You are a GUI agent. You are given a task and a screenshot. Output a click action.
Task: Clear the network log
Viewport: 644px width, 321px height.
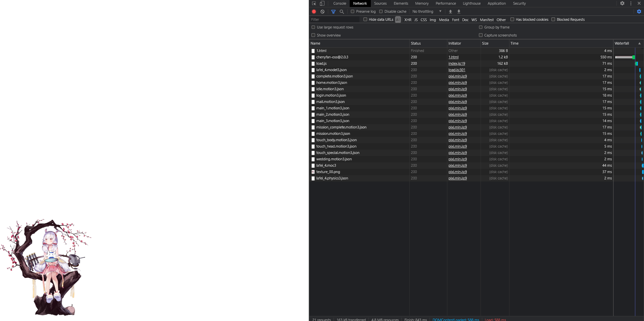(323, 11)
